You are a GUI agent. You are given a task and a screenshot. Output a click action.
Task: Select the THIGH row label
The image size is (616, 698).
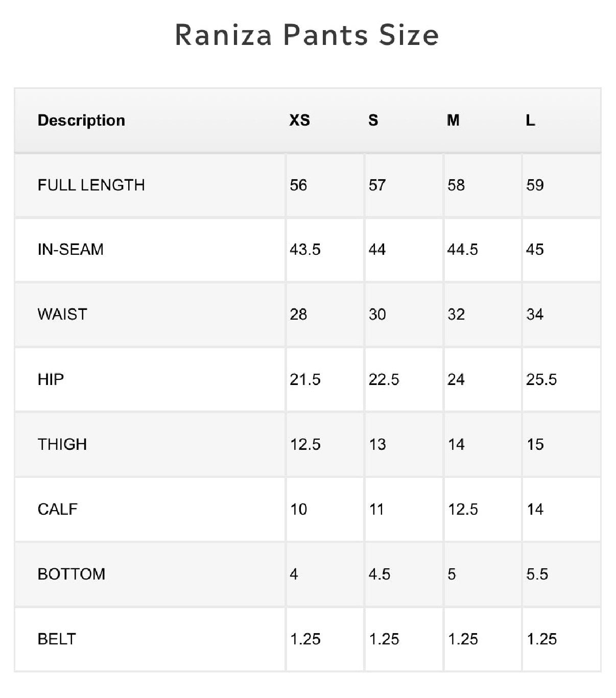point(62,444)
